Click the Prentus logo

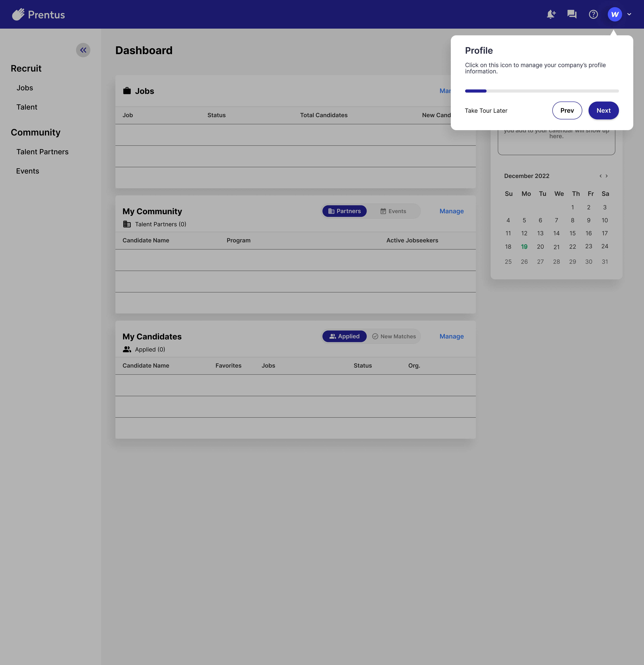38,14
